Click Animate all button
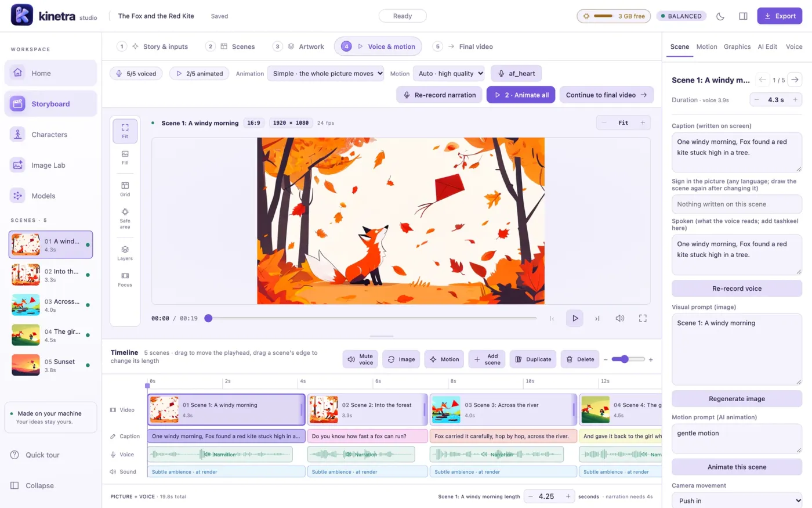 pos(521,95)
